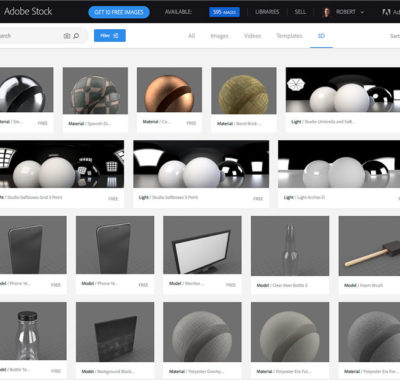The image size is (400, 380).
Task: Open the Sort options at right
Action: click(395, 36)
